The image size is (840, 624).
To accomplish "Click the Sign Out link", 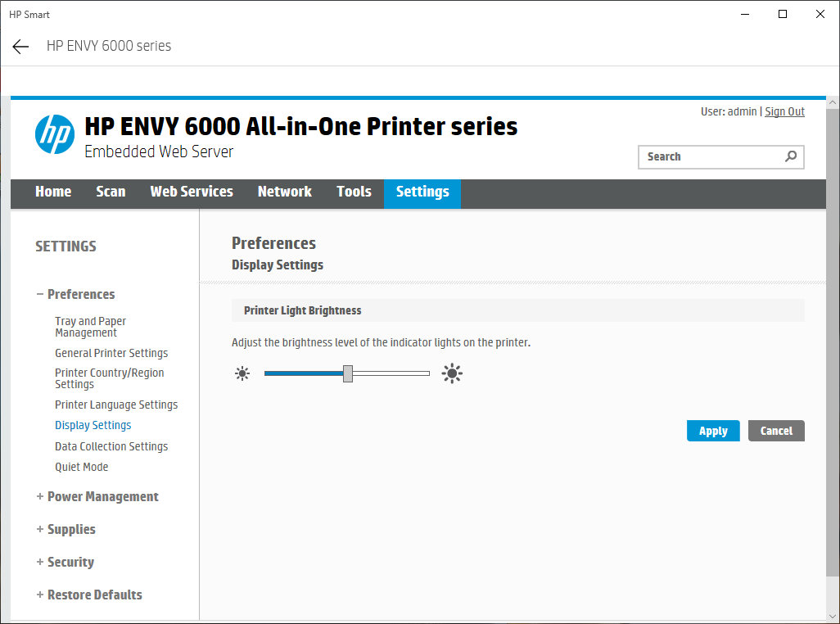I will point(784,111).
